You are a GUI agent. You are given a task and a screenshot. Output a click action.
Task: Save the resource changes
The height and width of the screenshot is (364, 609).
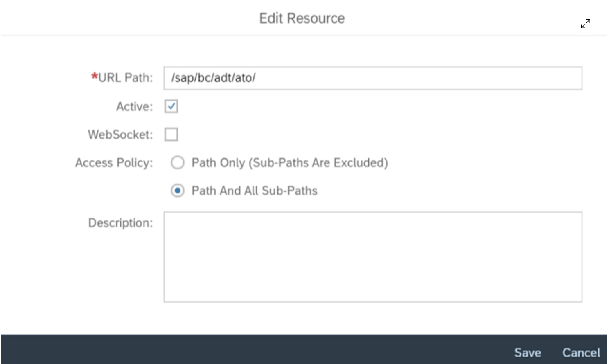coord(528,353)
